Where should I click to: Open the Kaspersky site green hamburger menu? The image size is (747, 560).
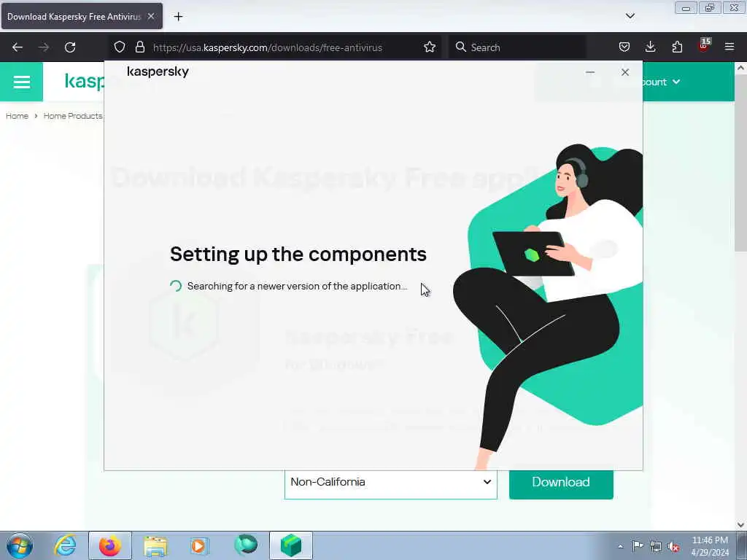point(21,82)
